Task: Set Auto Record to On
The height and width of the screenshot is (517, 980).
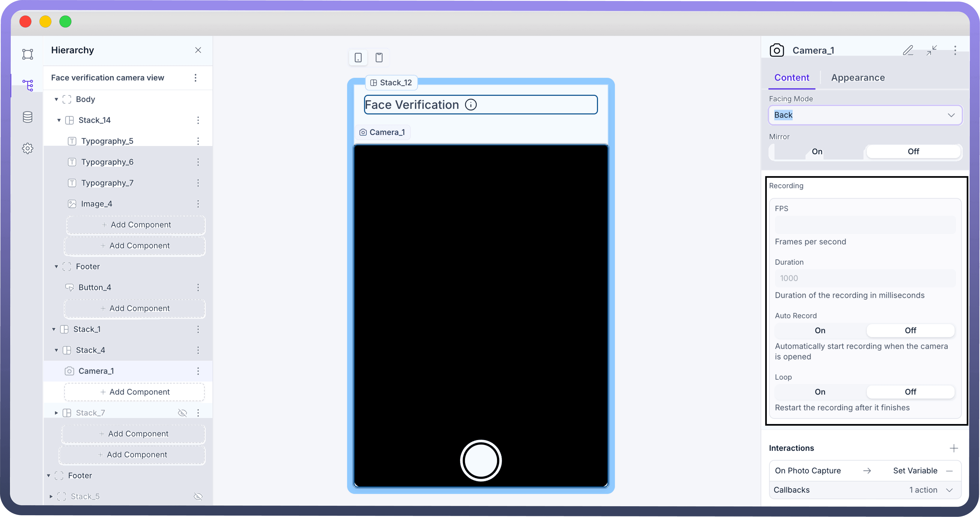Action: click(x=820, y=330)
